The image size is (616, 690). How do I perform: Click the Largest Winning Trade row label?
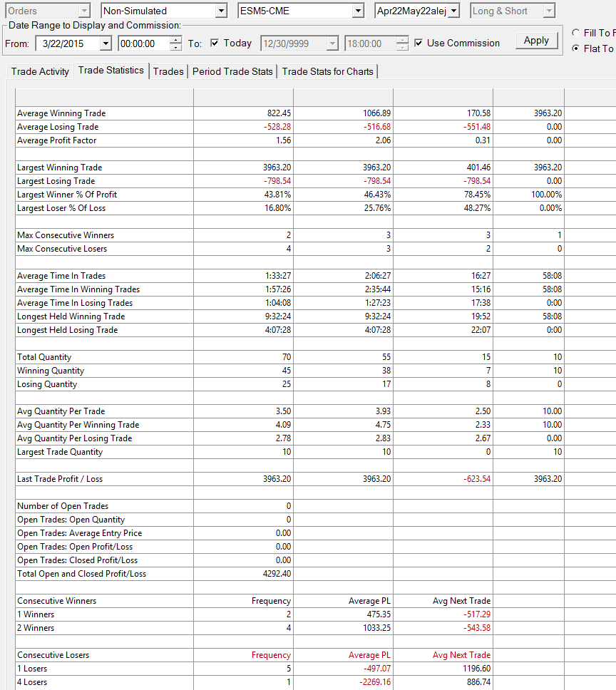(59, 168)
